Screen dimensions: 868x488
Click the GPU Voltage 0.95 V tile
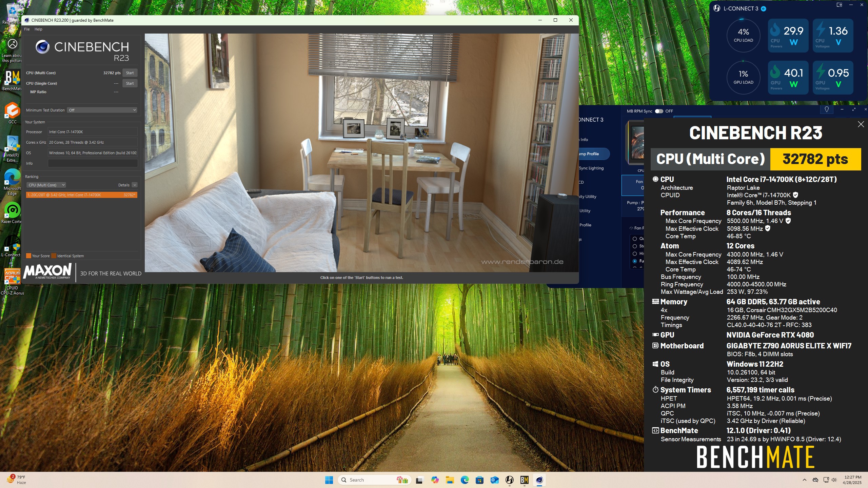tap(833, 77)
